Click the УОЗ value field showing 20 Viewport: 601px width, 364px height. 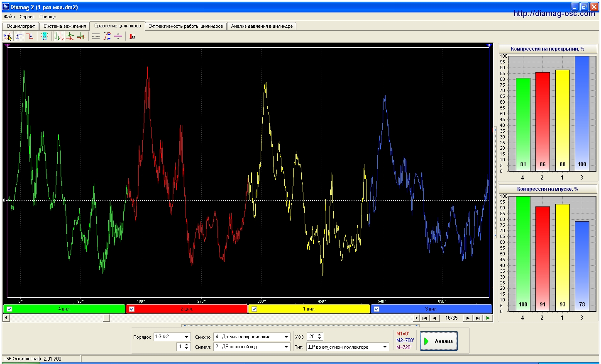coord(312,337)
